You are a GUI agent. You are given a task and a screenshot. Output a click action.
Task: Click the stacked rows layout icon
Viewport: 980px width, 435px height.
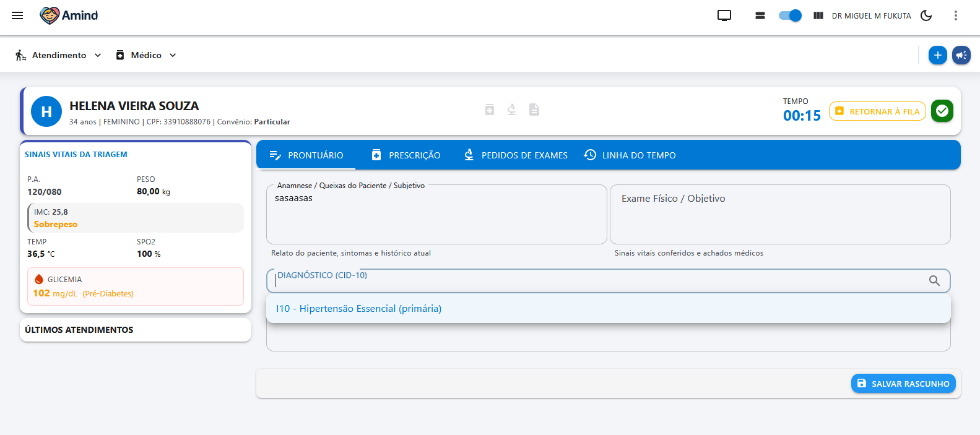(x=760, y=15)
